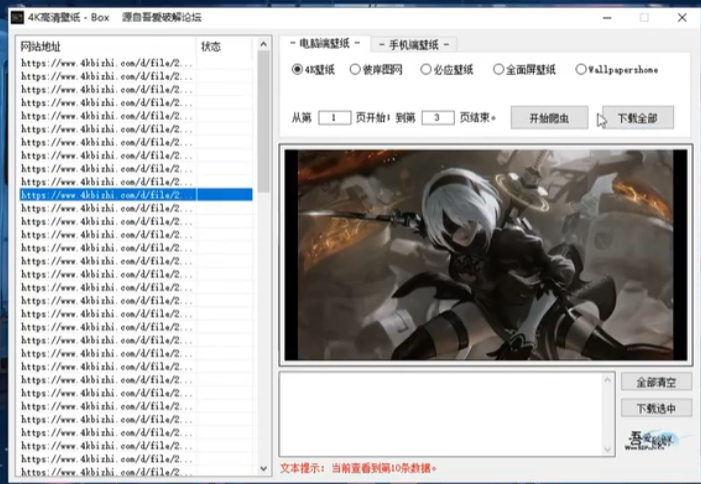Switch to the 手机端壁纸 tab
701x484 pixels.
[x=414, y=45]
